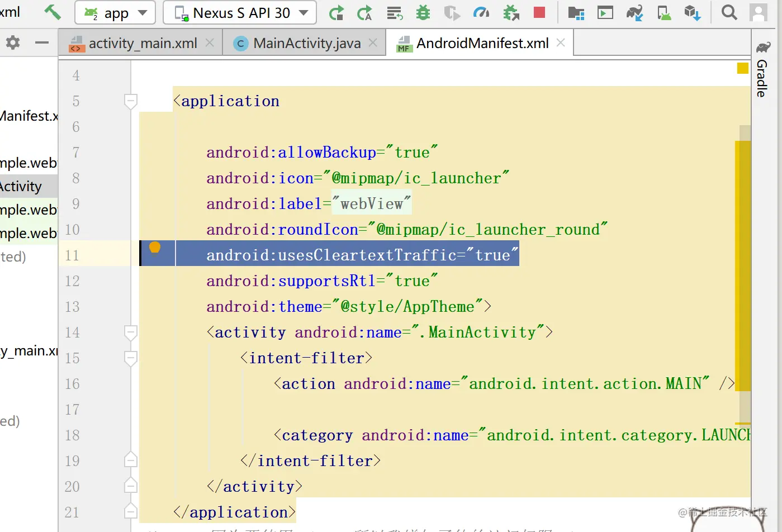782x532 pixels.
Task: Collapse the activity tag fold on line 14
Action: click(x=131, y=332)
